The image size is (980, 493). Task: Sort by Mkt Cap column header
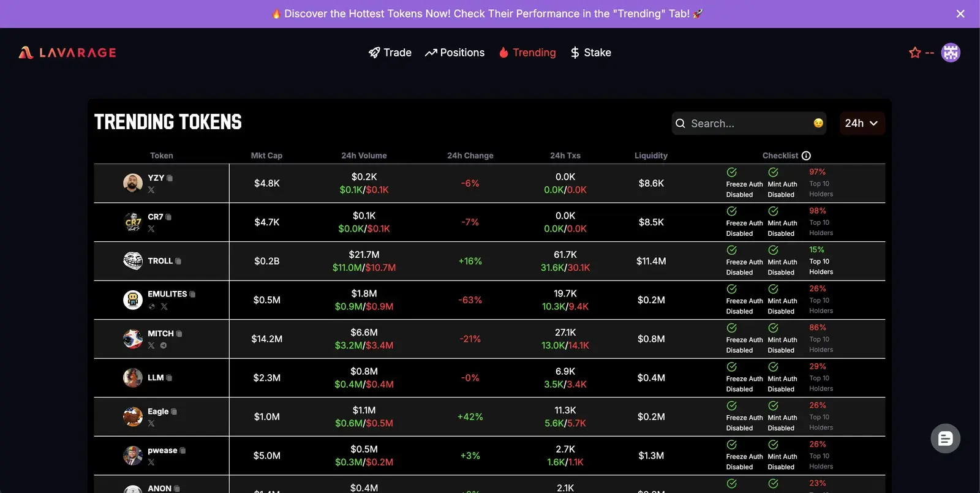point(266,156)
